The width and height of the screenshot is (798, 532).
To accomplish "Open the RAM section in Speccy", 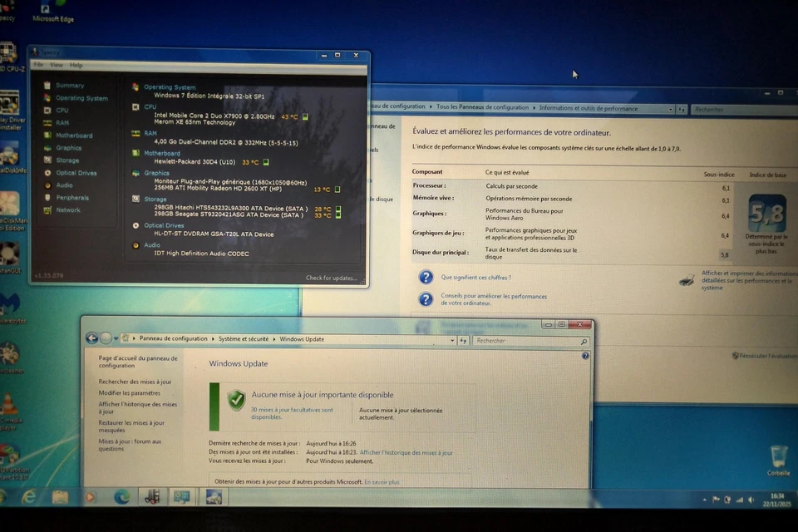I will (62, 122).
